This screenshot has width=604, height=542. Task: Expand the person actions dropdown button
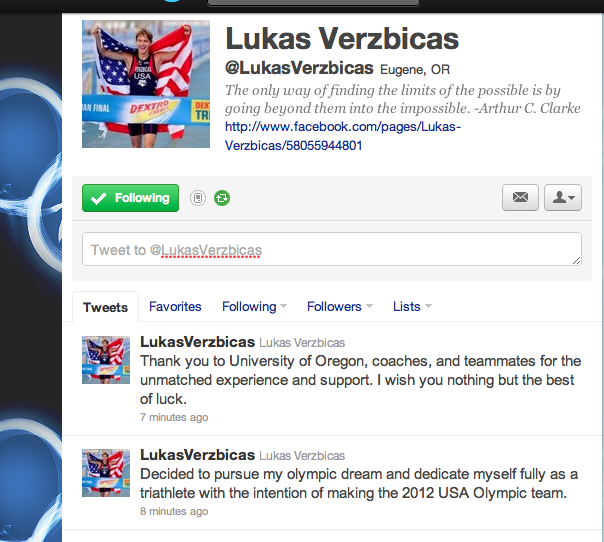pos(563,198)
